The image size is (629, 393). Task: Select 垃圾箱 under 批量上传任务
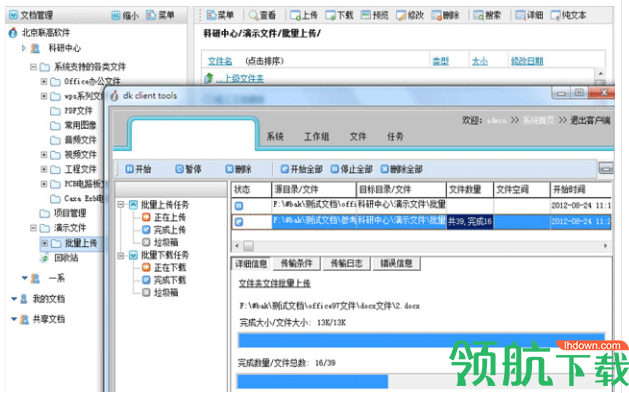(166, 242)
